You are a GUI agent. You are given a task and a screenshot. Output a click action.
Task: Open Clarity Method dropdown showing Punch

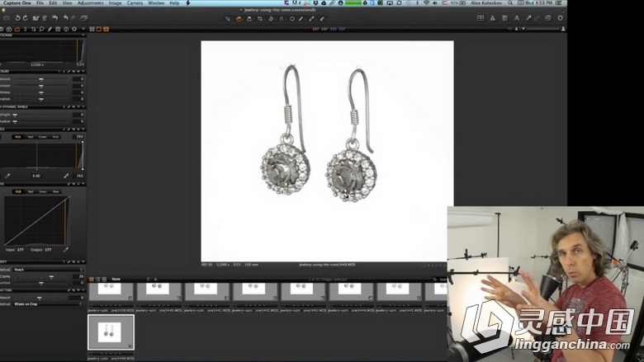pyautogui.click(x=49, y=270)
